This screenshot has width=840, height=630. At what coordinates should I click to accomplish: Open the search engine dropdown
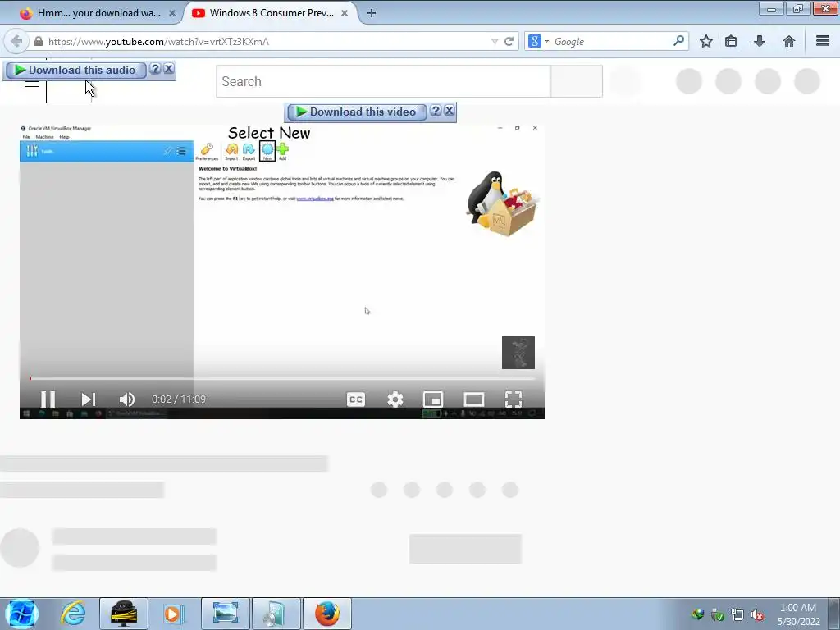coord(538,41)
